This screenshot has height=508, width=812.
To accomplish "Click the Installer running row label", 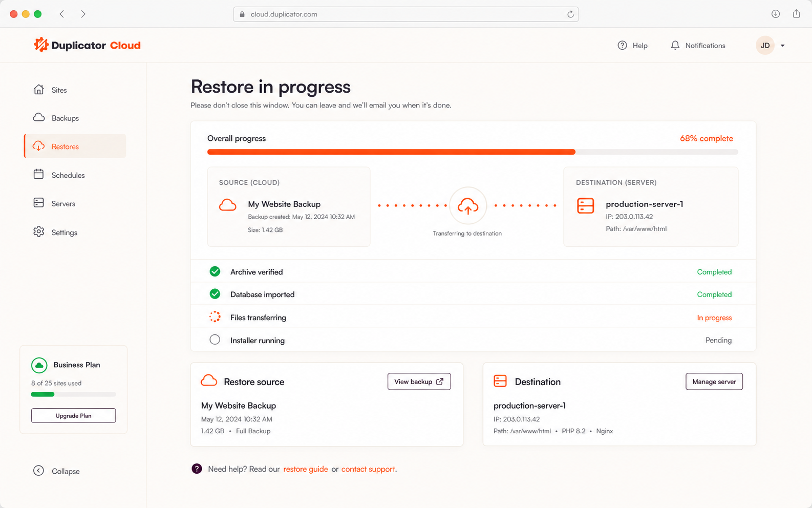I will tap(258, 341).
